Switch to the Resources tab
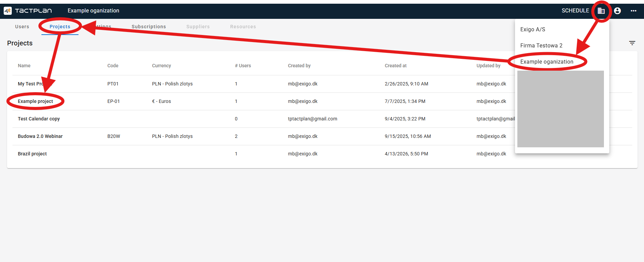The height and width of the screenshot is (262, 644). coord(243,27)
